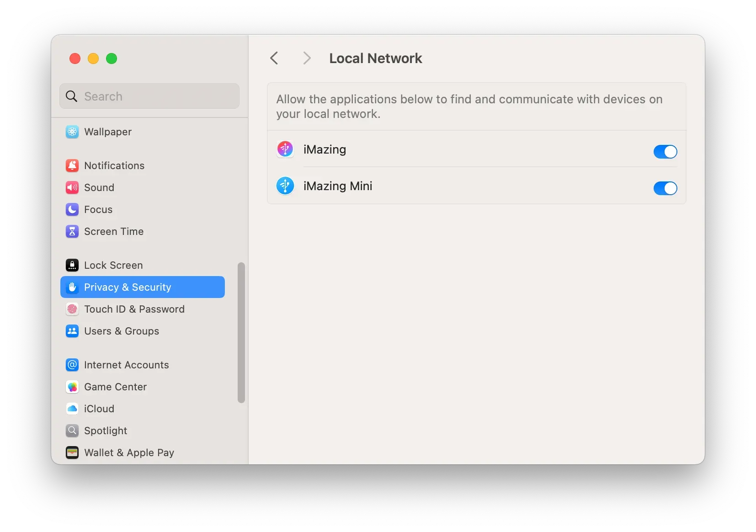Open Lock Screen settings
Screen dimensions: 756x532
[113, 265]
